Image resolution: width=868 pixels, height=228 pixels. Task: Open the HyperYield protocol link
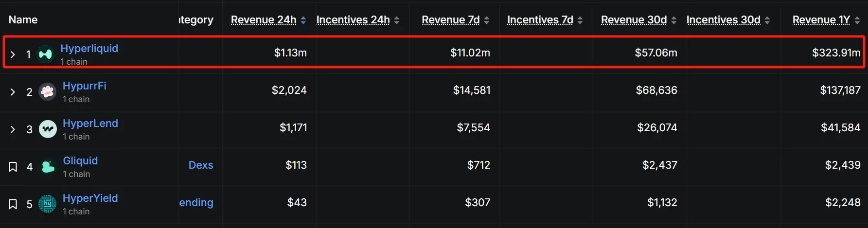[90, 198]
